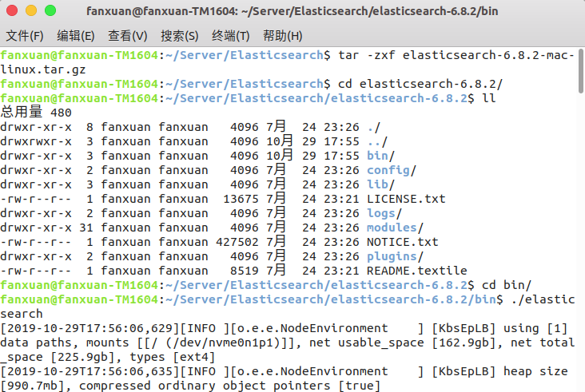Click the lib/ directory in listing

(x=380, y=184)
